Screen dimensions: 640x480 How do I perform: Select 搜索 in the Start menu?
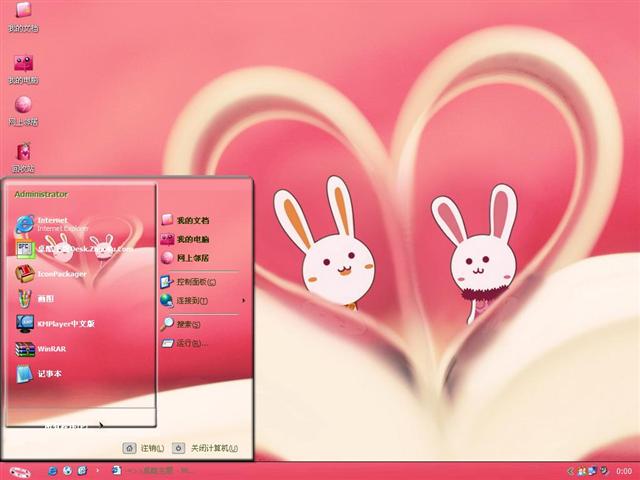[x=186, y=324]
